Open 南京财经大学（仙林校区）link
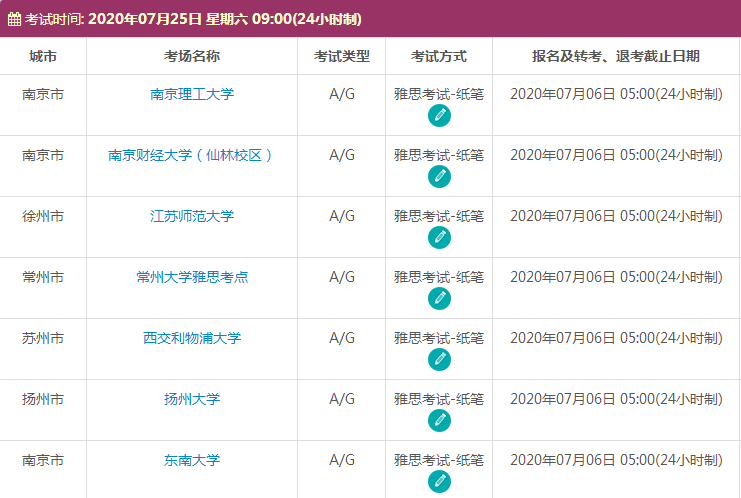This screenshot has width=741, height=498. [x=192, y=155]
